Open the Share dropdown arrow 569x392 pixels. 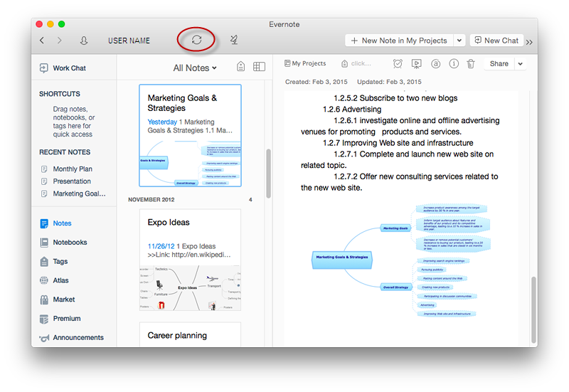(521, 63)
